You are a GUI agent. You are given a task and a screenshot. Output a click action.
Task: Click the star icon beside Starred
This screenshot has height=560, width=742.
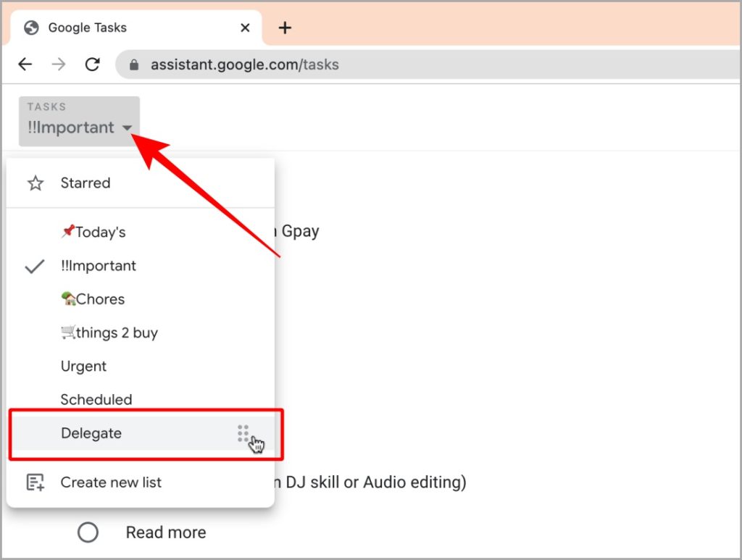pyautogui.click(x=36, y=183)
